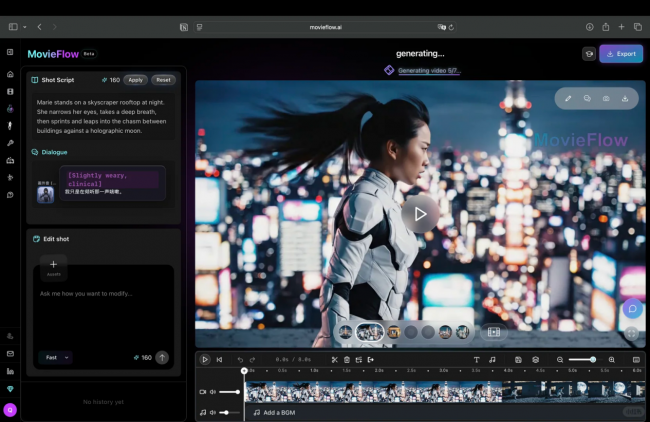This screenshot has height=422, width=650.
Task: Click the home icon in left sidebar
Action: (10, 74)
